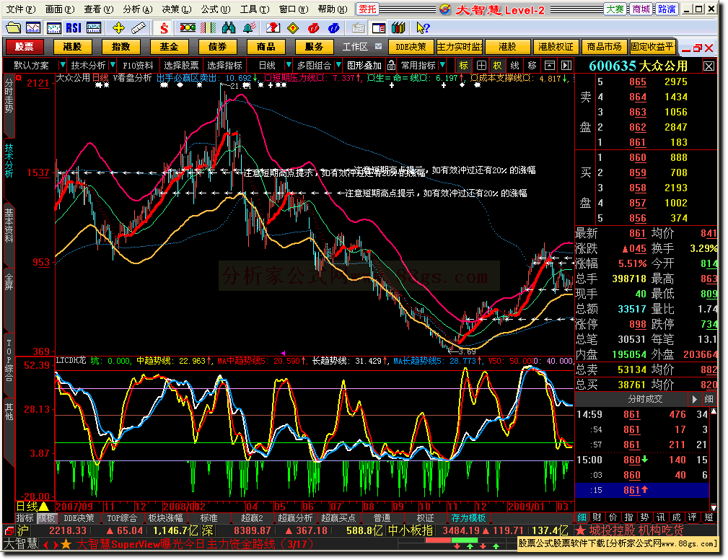This screenshot has width=728, height=560.
Task: Open the 路演 title bar button
Action: pyautogui.click(x=667, y=9)
